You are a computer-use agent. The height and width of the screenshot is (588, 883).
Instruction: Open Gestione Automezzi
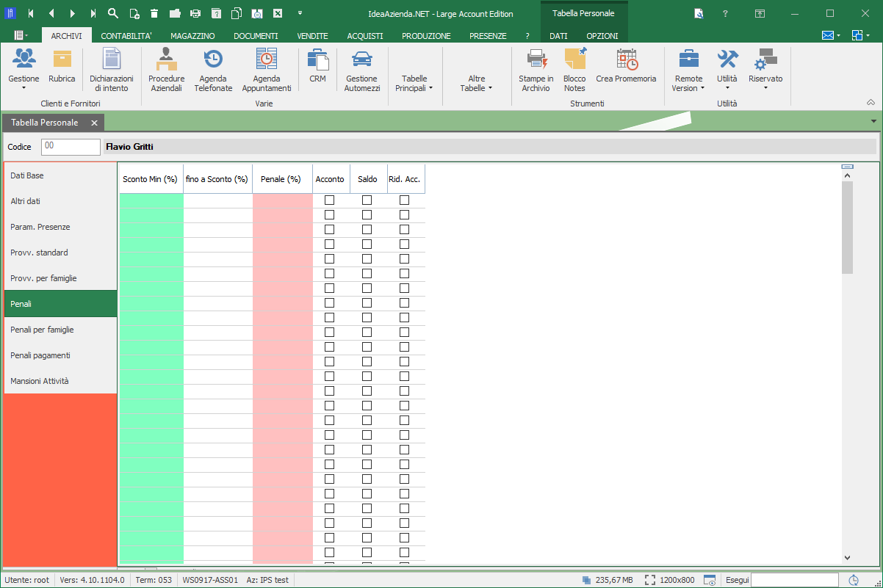[x=362, y=70]
